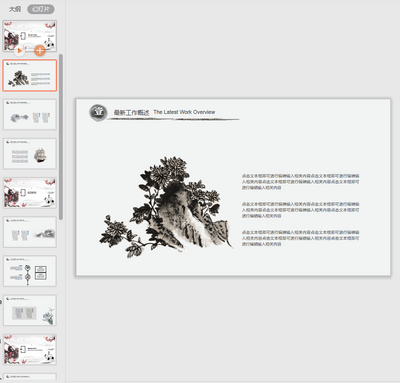Screen dimensions: 400x383
Task: Play slideshow from the first thumbnail's orange play icon
Action: [x=20, y=51]
